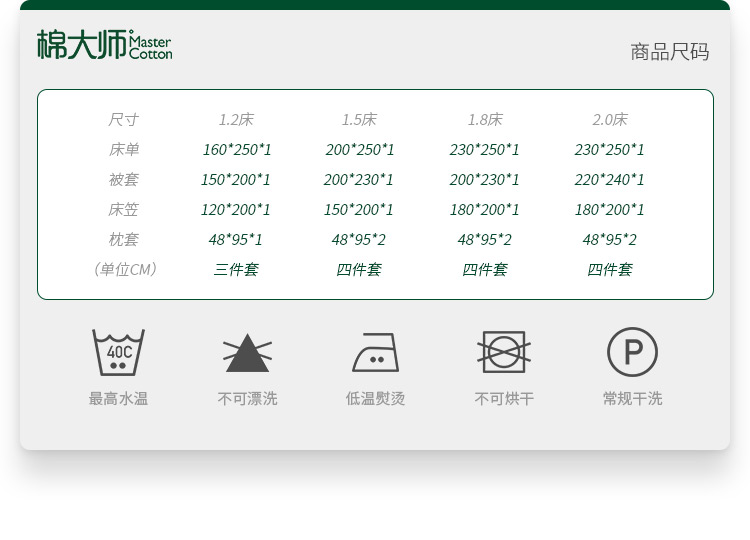Click the 床笠 row label

[123, 209]
